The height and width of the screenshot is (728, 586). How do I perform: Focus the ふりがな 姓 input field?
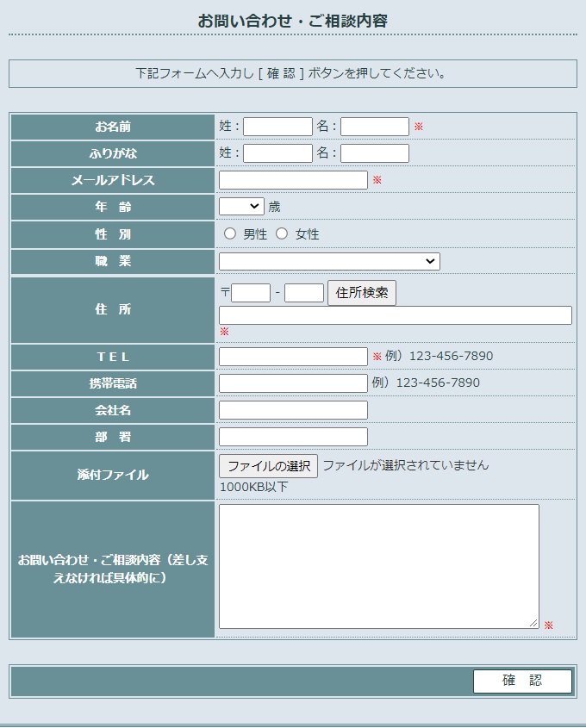[277, 153]
